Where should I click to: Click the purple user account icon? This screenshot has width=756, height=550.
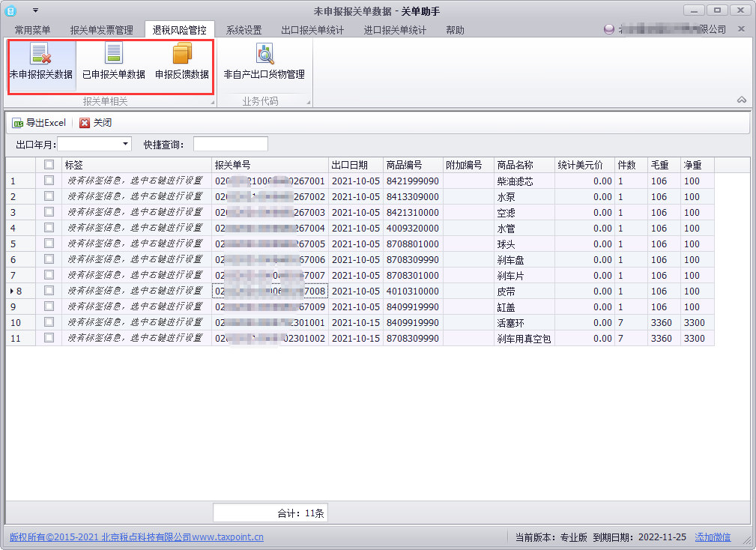tap(609, 29)
